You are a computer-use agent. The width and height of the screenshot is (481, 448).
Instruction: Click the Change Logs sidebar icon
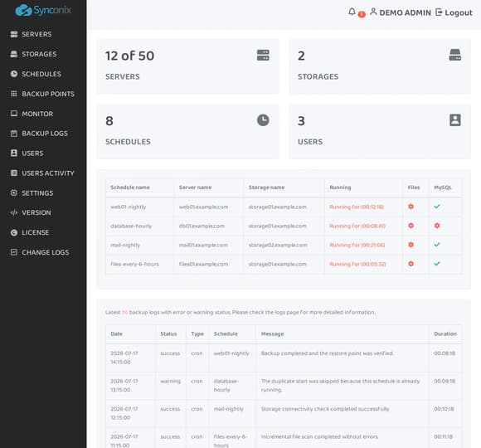click(14, 252)
